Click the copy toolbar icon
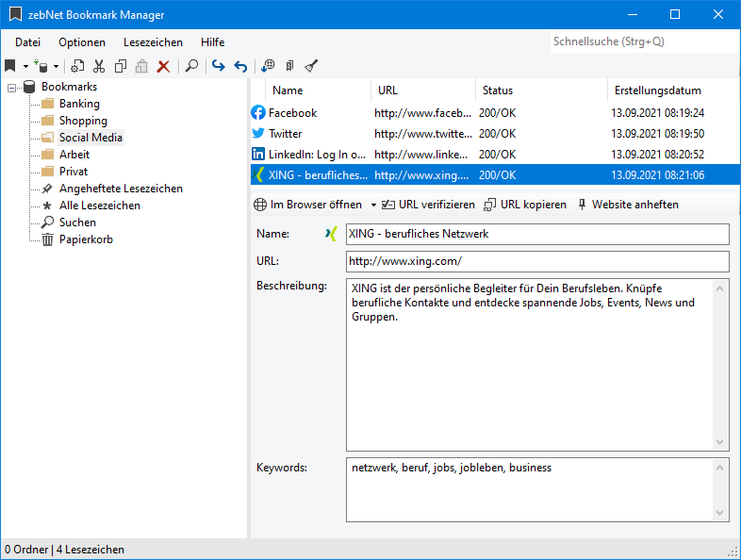The height and width of the screenshot is (560, 741). 121,66
